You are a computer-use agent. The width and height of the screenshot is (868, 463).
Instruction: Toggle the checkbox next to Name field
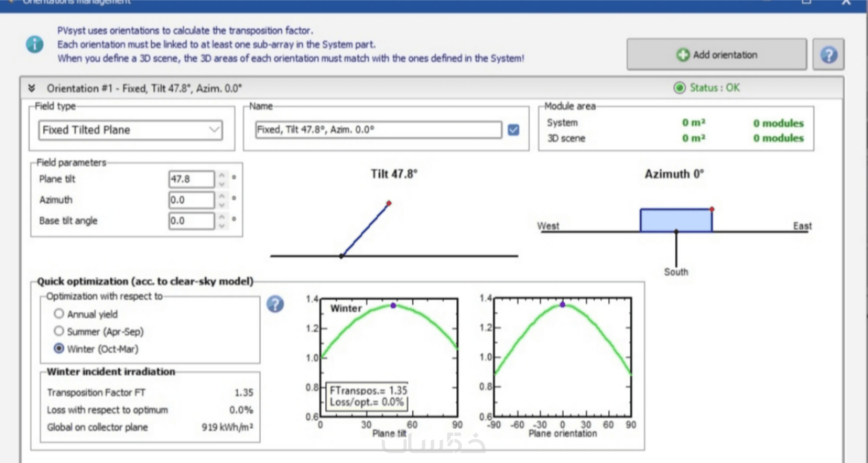[513, 130]
